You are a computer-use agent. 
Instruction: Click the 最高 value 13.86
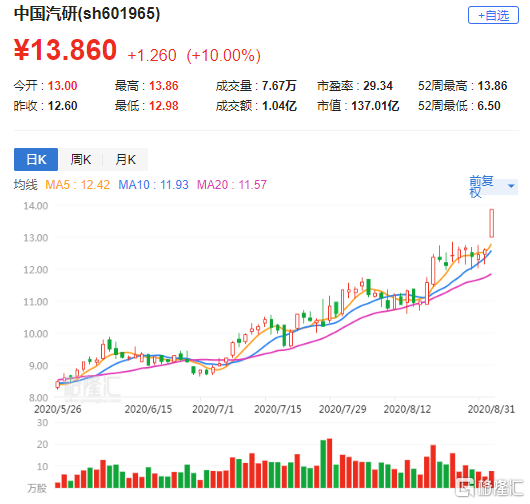click(164, 86)
